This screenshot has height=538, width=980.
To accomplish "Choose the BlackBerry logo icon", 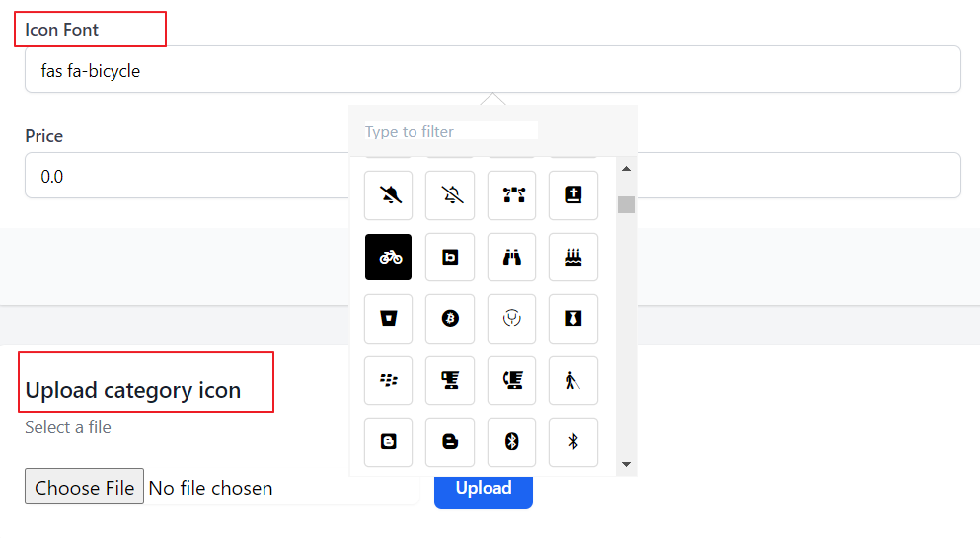I will coord(388,380).
